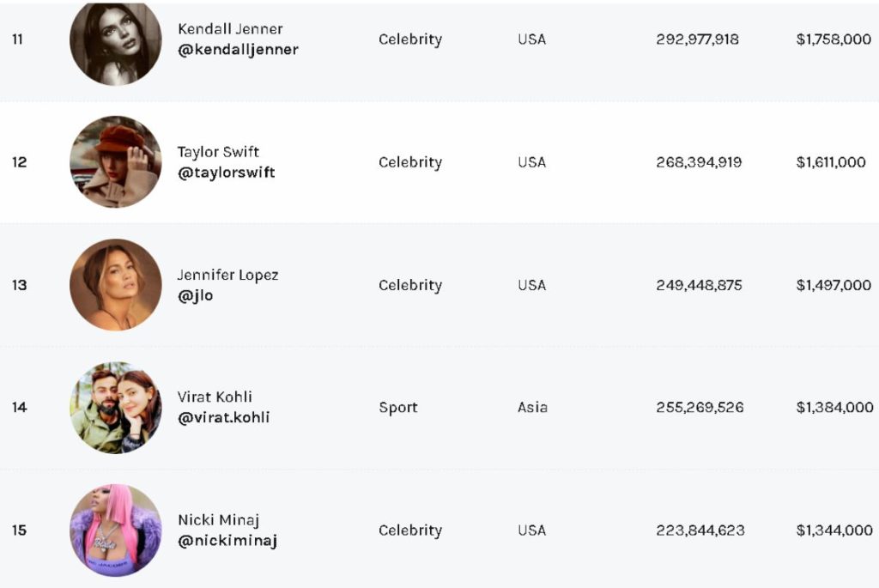Open Taylor Swift's profile picture

116,161
